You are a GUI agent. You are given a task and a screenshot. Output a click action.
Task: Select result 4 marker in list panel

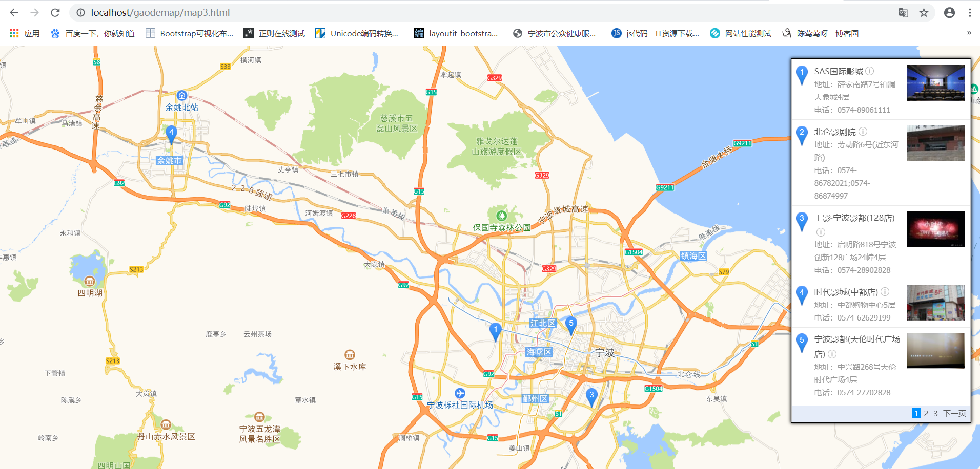click(x=802, y=295)
